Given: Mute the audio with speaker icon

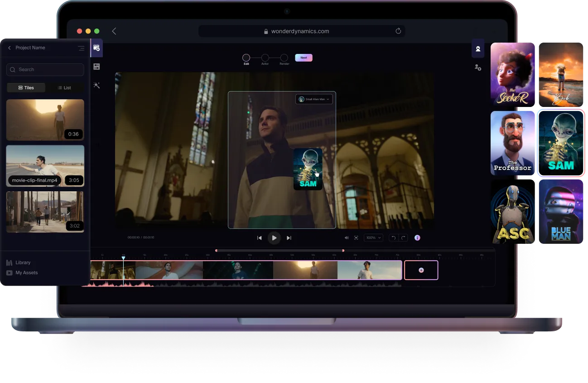Looking at the screenshot, I should click(x=347, y=238).
